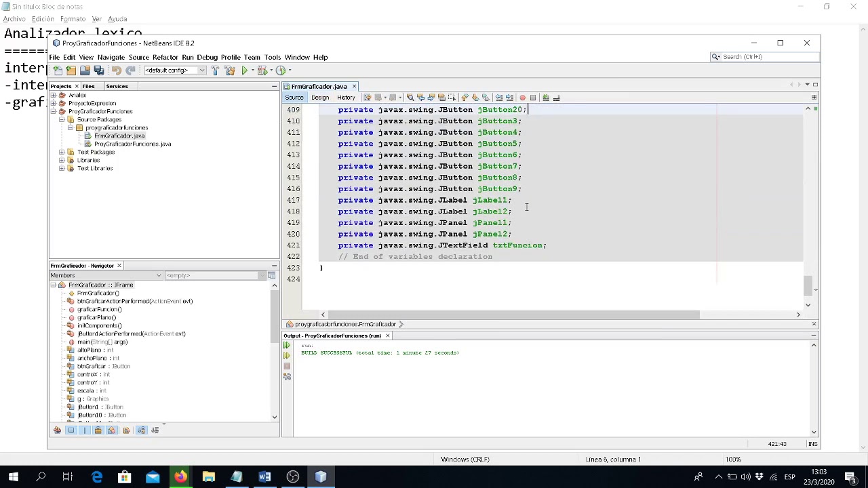868x488 pixels.
Task: Click the red Start Macro Recording icon
Action: click(522, 98)
